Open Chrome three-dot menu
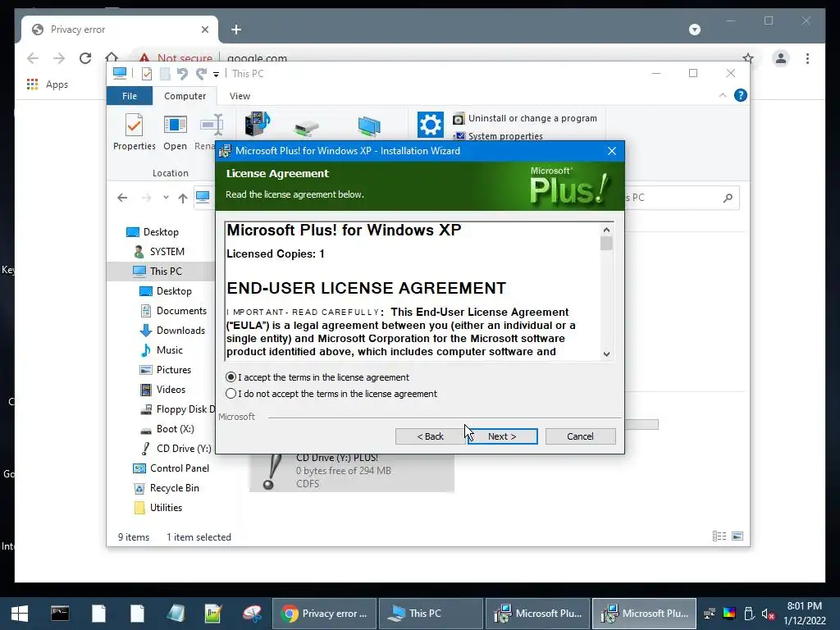840x630 pixels. point(807,58)
